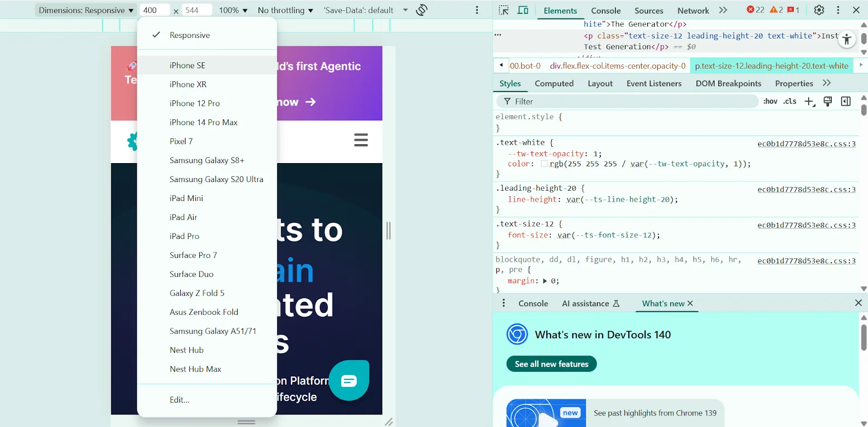Click the viewport right edge resize handle

(388, 231)
